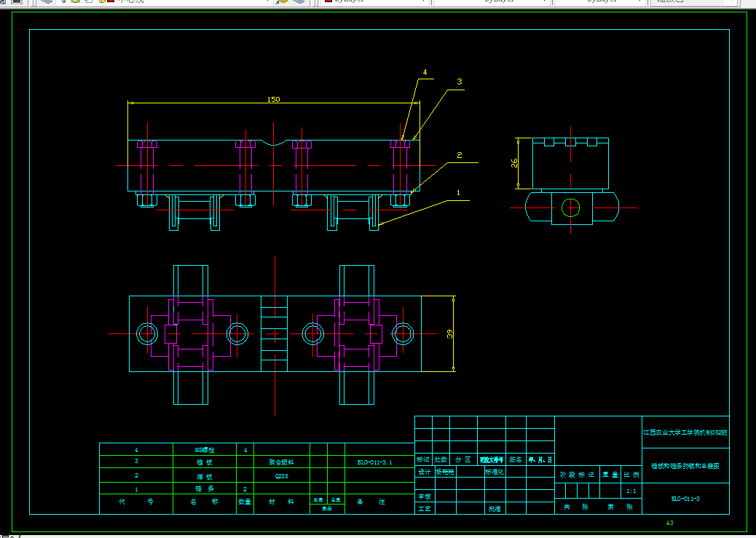Select the 标记 title block label
The width and height of the screenshot is (756, 538).
coord(423,460)
